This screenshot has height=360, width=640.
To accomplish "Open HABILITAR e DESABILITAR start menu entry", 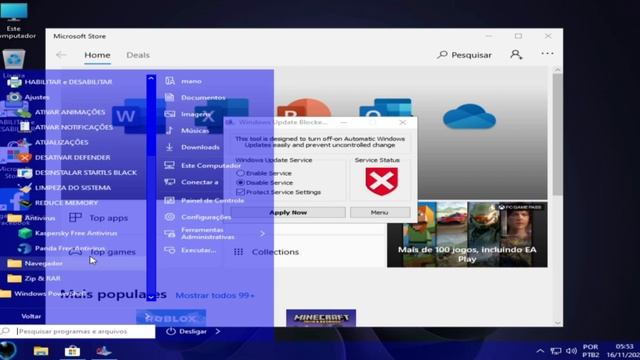I will (60, 82).
